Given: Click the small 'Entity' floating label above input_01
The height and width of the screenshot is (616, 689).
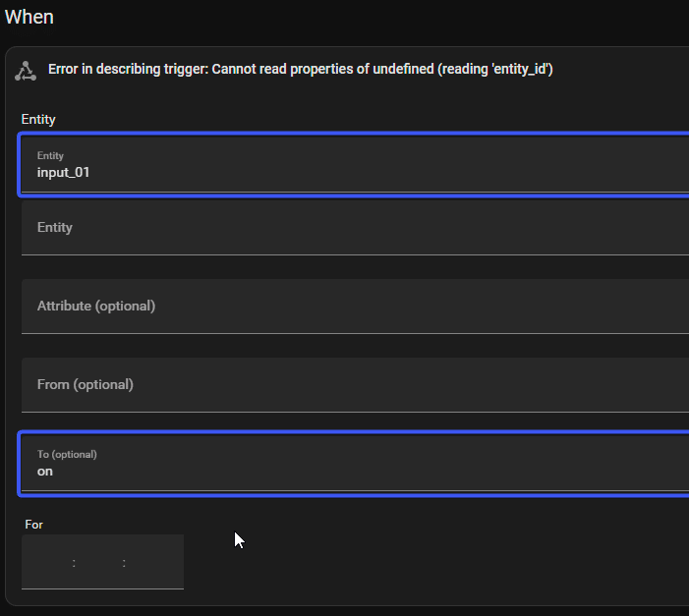Looking at the screenshot, I should [50, 155].
